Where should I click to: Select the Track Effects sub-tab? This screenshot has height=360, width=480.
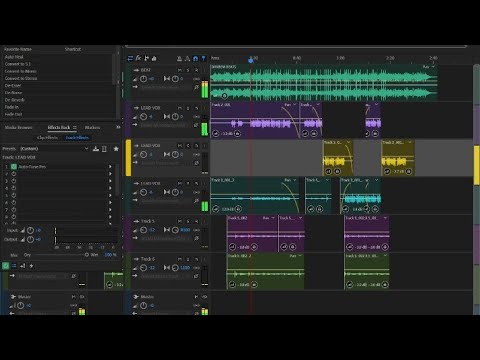pos(77,137)
